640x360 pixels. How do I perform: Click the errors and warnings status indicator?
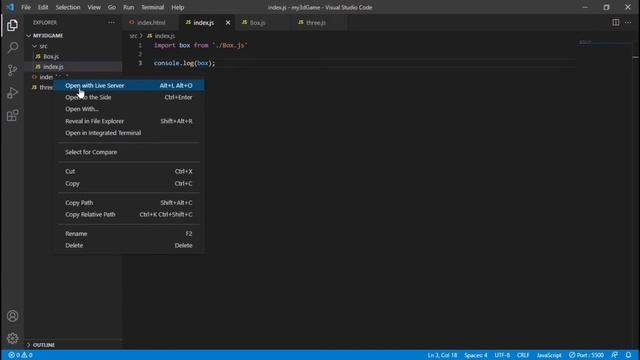tap(20, 355)
